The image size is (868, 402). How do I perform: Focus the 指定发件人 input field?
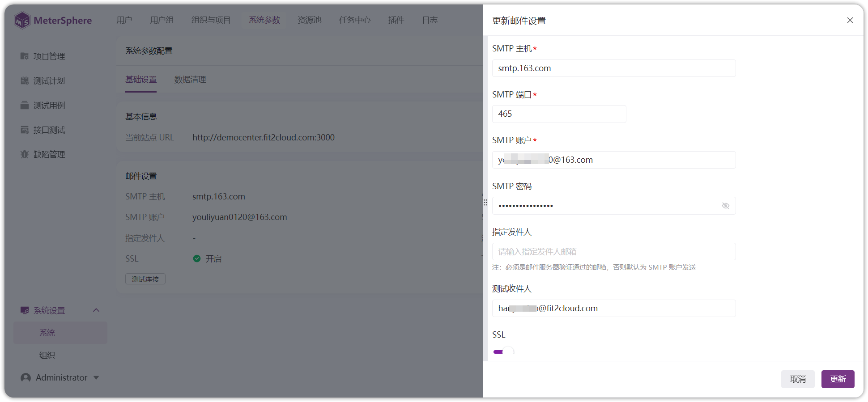[614, 252]
